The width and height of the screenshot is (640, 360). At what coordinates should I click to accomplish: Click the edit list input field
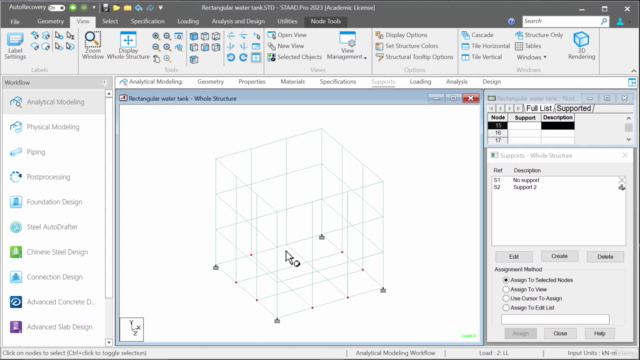click(x=555, y=319)
